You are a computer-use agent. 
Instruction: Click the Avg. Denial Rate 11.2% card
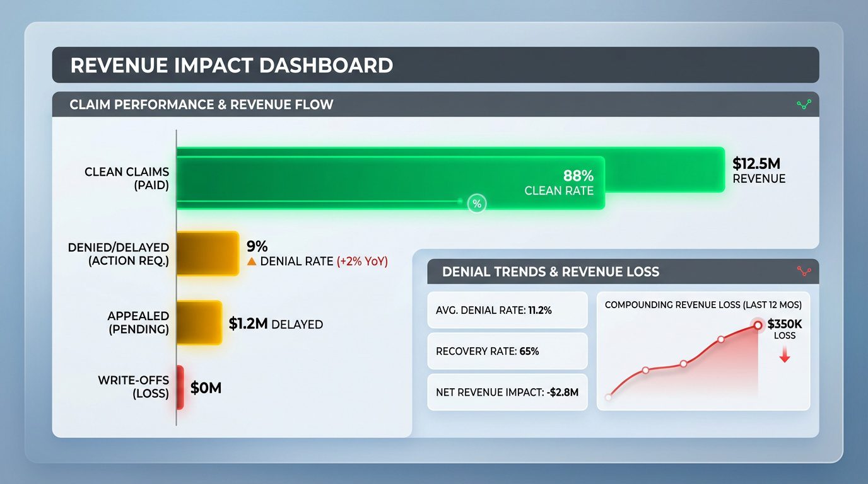click(x=507, y=310)
